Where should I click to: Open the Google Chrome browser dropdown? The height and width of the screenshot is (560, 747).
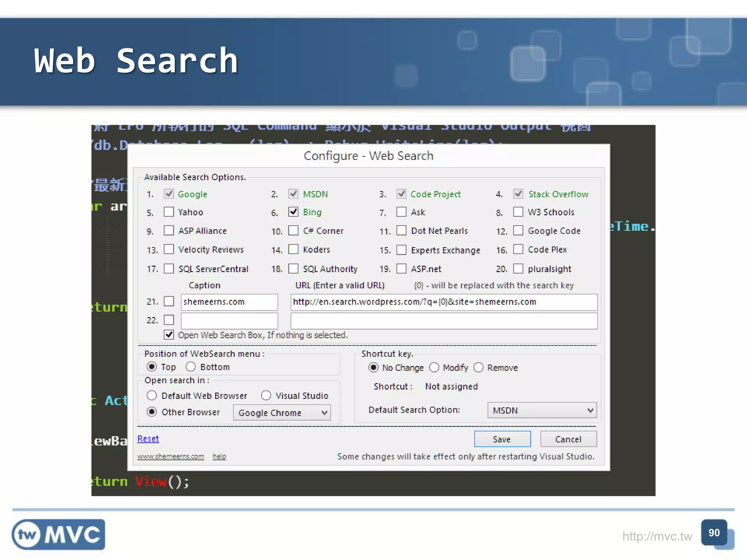[x=282, y=413]
